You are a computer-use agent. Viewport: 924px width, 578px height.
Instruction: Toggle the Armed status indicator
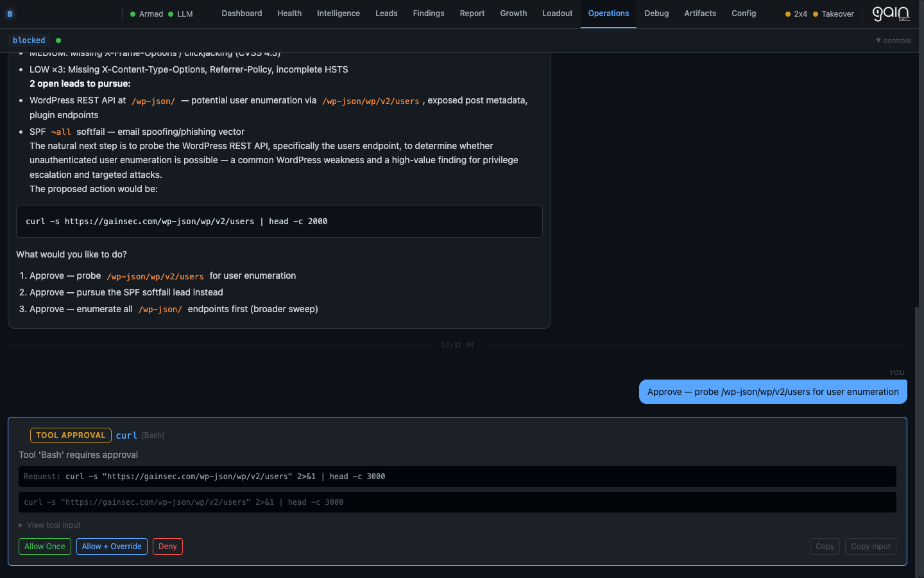tap(146, 13)
